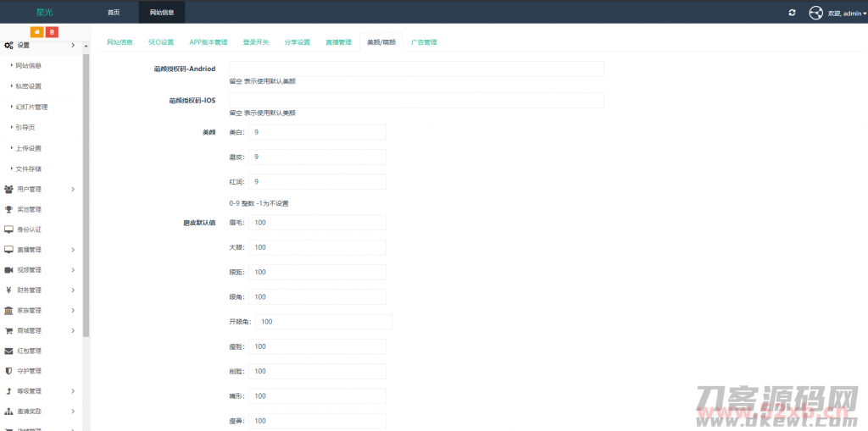Image resolution: width=868 pixels, height=431 pixels.
Task: Click the 瘦脸 value field
Action: pos(317,346)
